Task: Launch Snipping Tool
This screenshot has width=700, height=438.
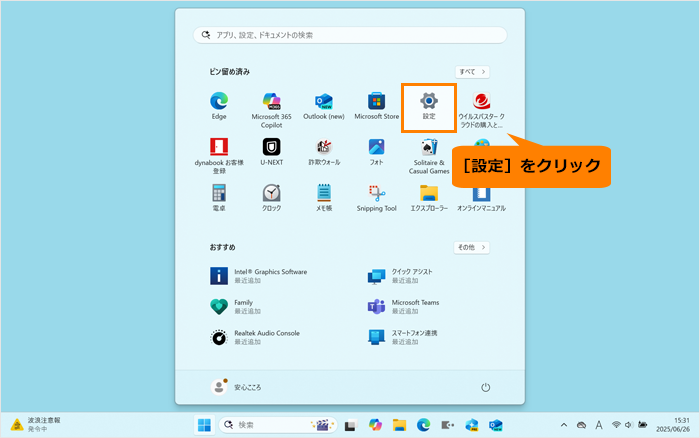Action: pyautogui.click(x=376, y=198)
